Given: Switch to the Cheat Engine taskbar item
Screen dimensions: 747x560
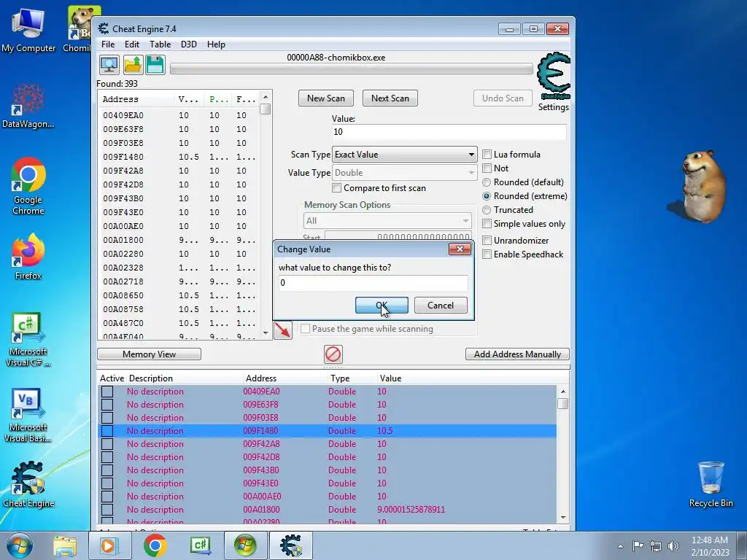Looking at the screenshot, I should [291, 545].
